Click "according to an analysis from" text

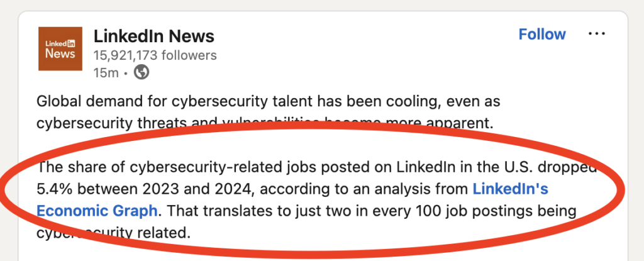(364, 189)
